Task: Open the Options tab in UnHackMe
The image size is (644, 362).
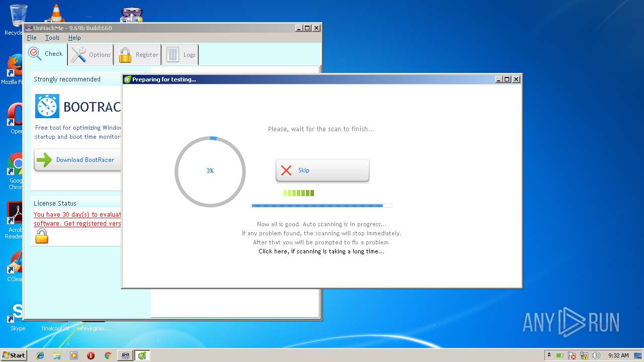Action: point(91,55)
